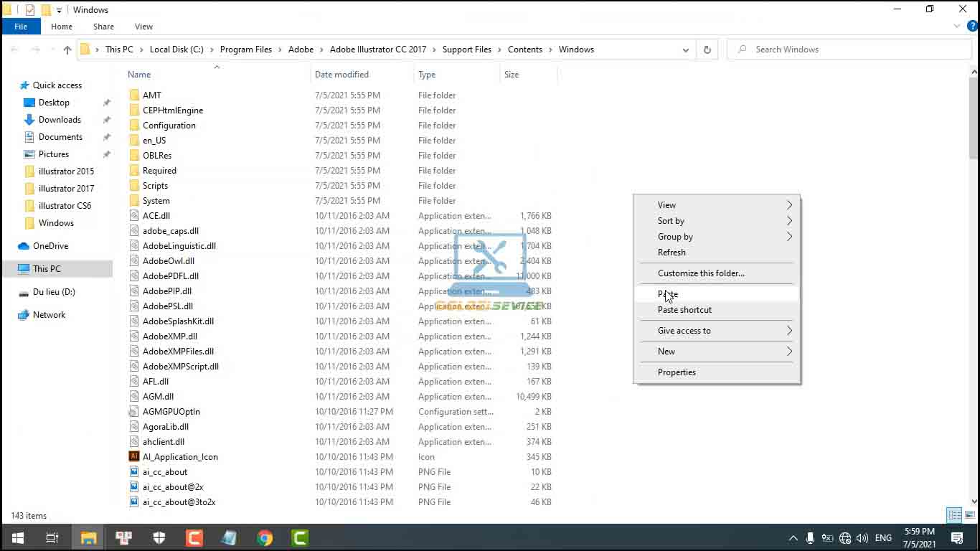Click the volume speaker tray icon
Screen dimensions: 980x551
click(x=862, y=538)
